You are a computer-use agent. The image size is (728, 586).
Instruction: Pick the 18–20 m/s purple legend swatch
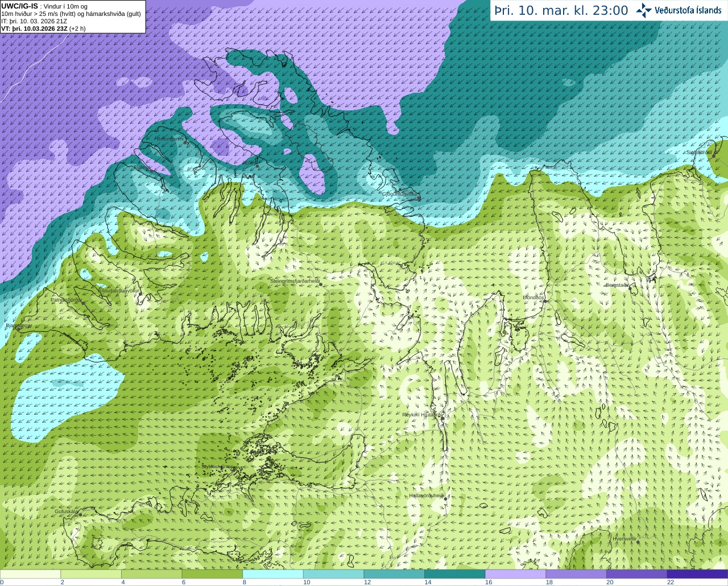(x=576, y=574)
